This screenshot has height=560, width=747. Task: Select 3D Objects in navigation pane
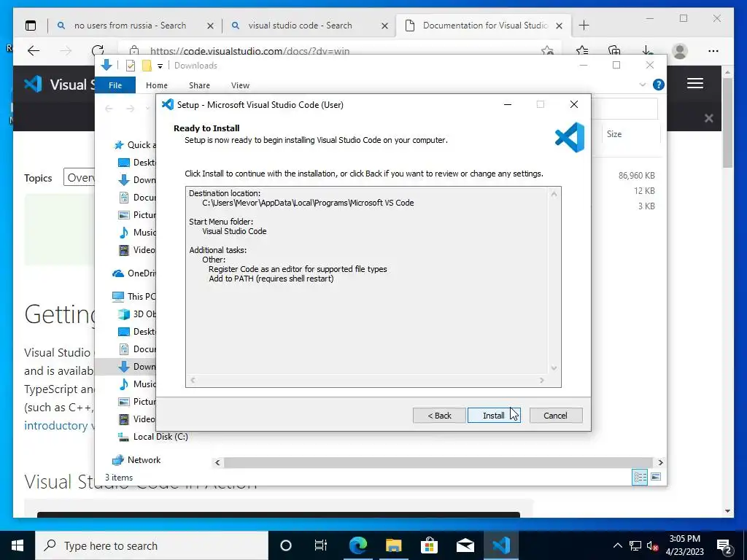pos(136,314)
